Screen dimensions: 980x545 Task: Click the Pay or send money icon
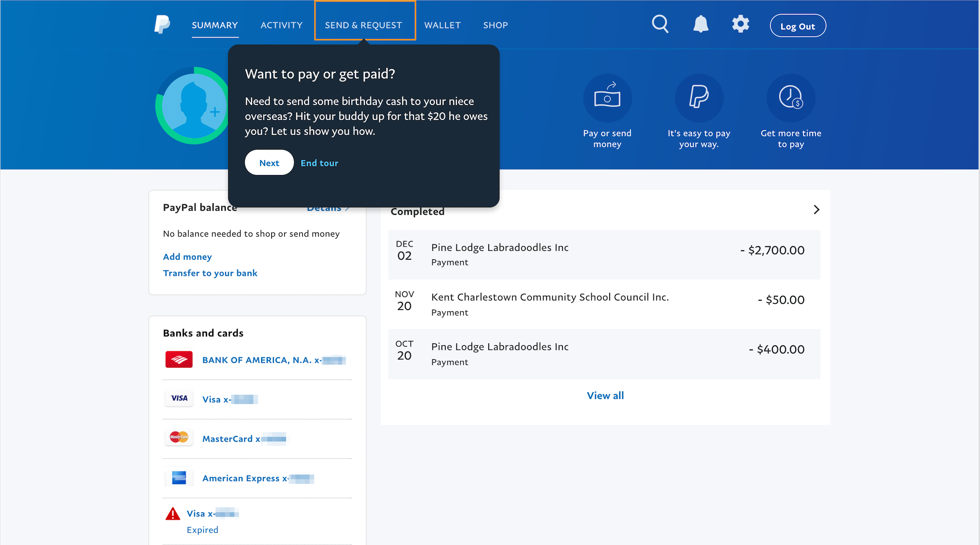[607, 98]
